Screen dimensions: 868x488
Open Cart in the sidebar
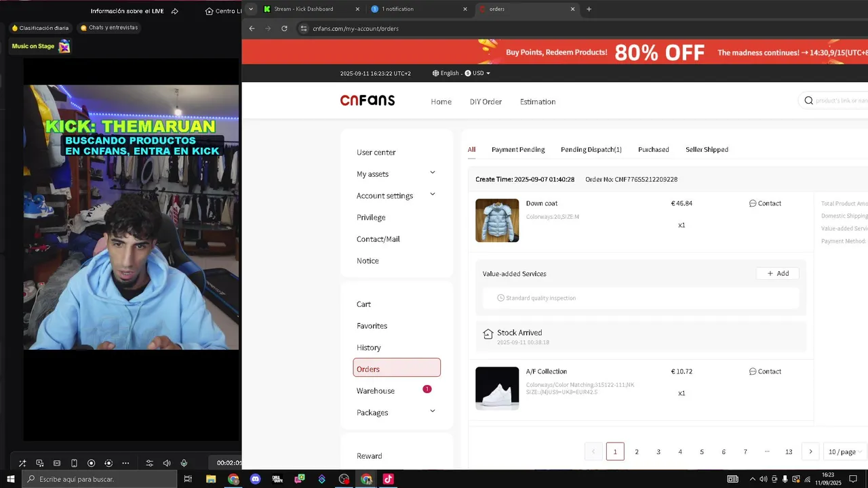(363, 304)
